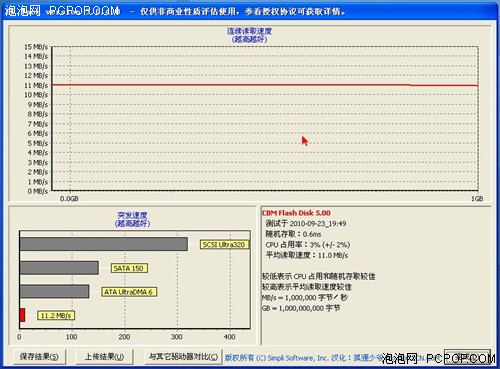Click the CBM Flash Disk 5.00 title

pos(296,213)
